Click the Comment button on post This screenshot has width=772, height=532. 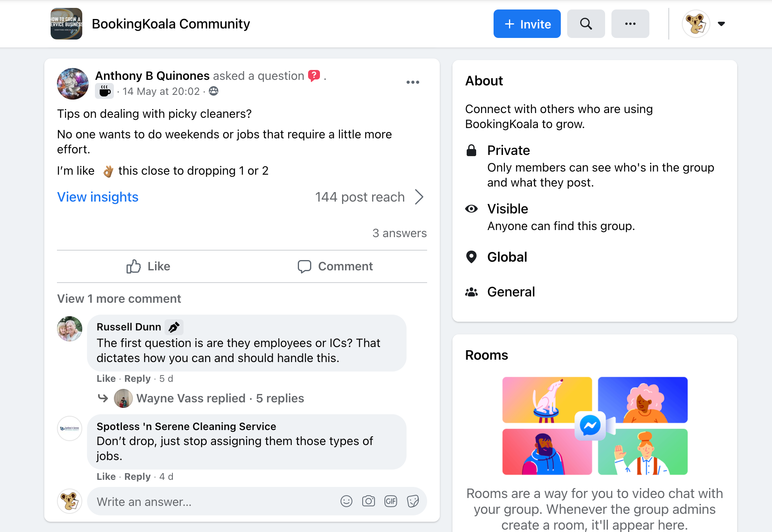tap(335, 266)
